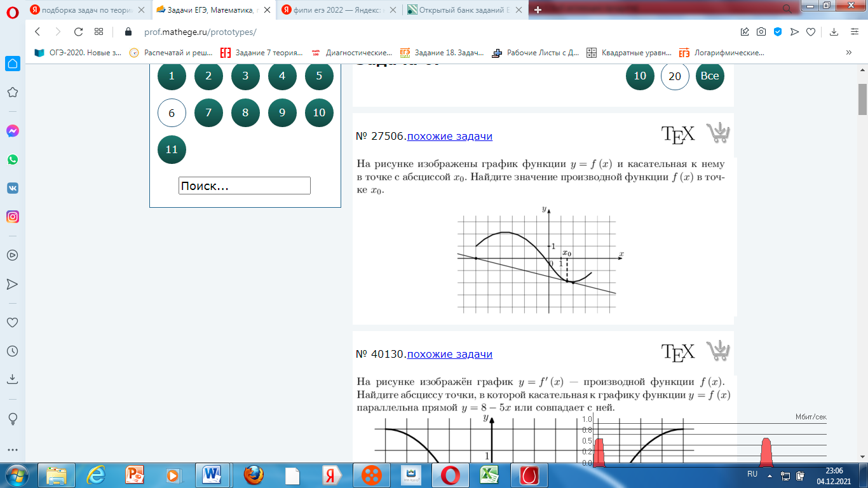This screenshot has height=488, width=868.
Task: Open the sidebar downloads icon
Action: [x=12, y=379]
